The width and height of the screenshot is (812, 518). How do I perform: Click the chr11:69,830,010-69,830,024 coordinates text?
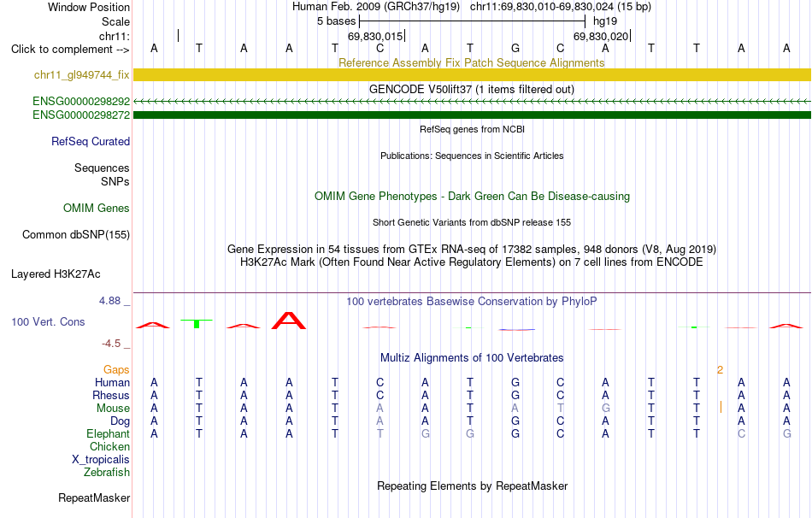pos(542,7)
